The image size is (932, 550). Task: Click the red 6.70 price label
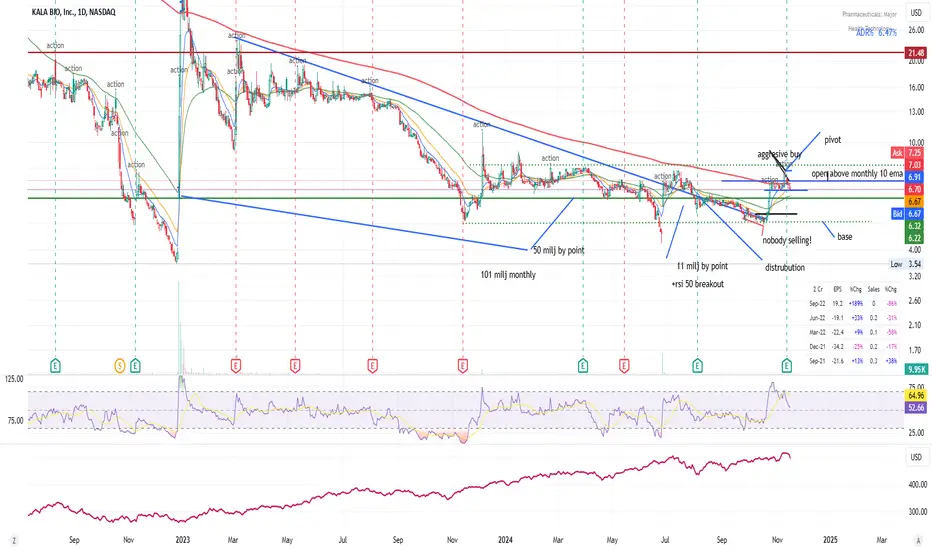click(x=914, y=190)
